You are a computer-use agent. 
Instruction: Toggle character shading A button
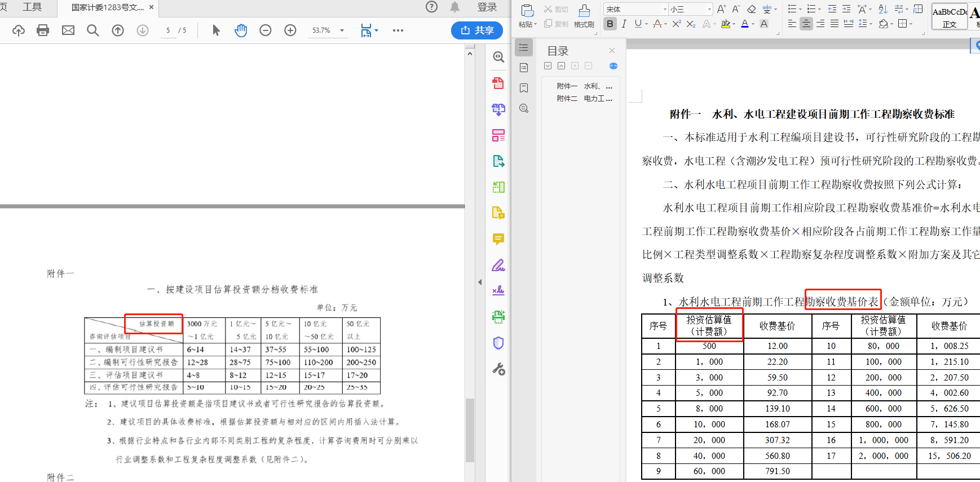click(764, 24)
